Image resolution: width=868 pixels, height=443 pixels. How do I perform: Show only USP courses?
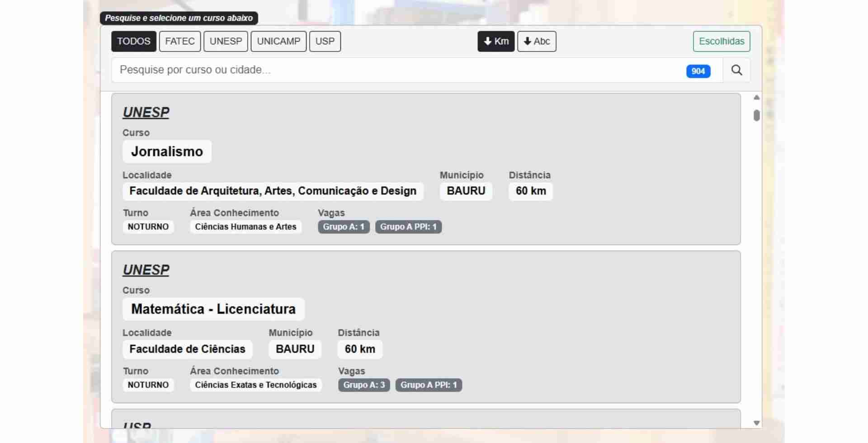(325, 41)
